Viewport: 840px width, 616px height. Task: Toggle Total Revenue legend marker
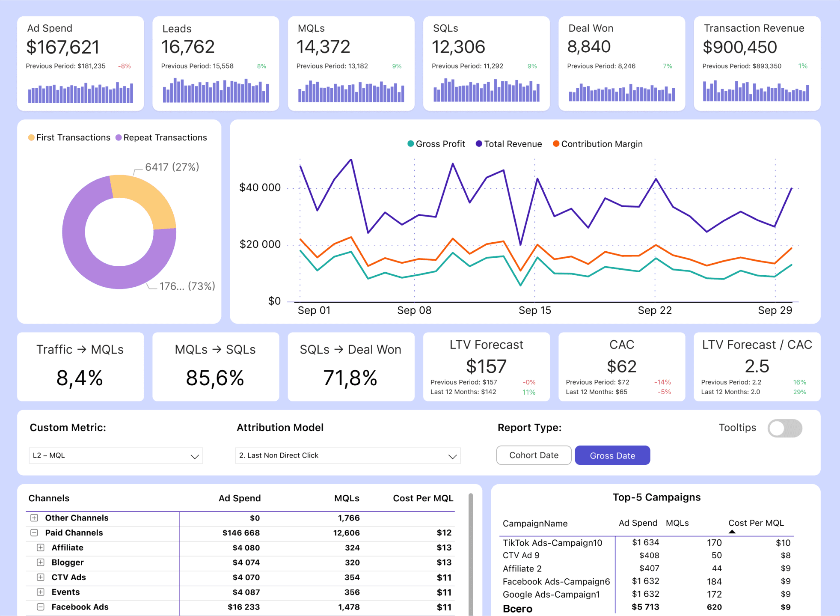click(479, 144)
